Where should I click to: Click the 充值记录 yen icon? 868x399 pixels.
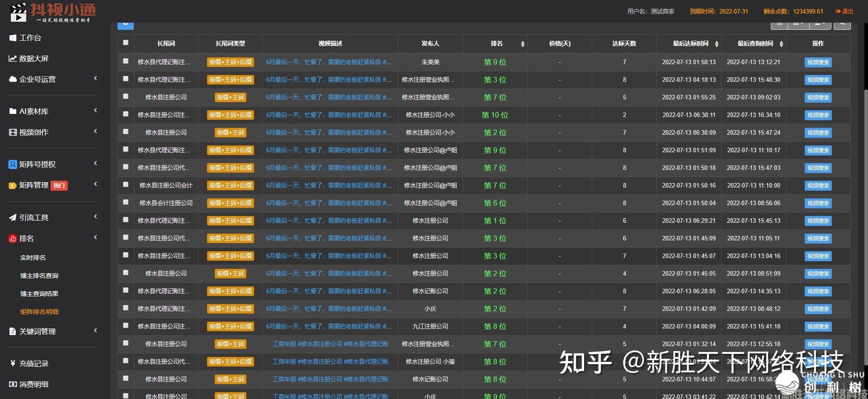(x=13, y=364)
